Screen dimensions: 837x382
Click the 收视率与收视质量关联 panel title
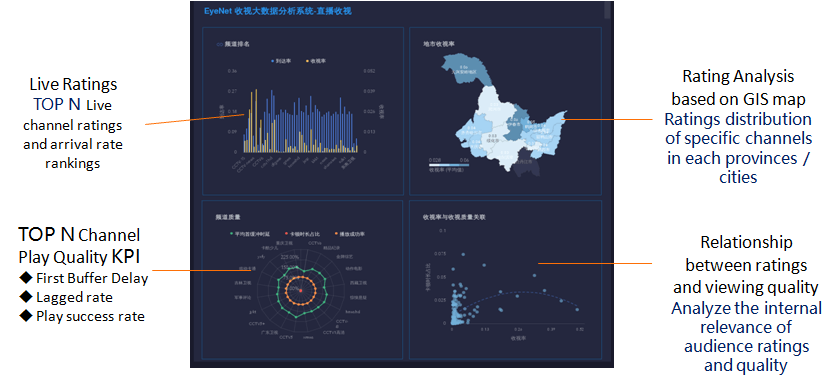(x=454, y=217)
